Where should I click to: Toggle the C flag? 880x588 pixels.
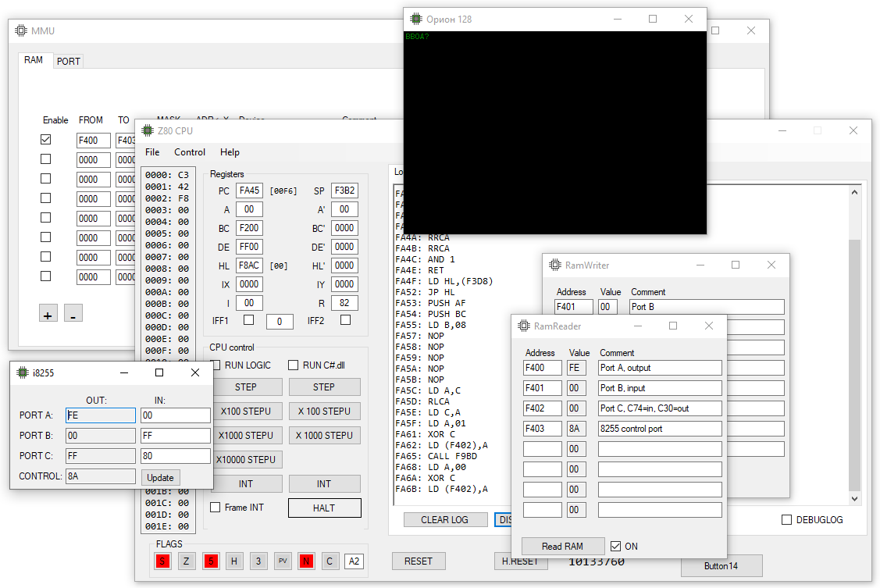click(x=330, y=561)
